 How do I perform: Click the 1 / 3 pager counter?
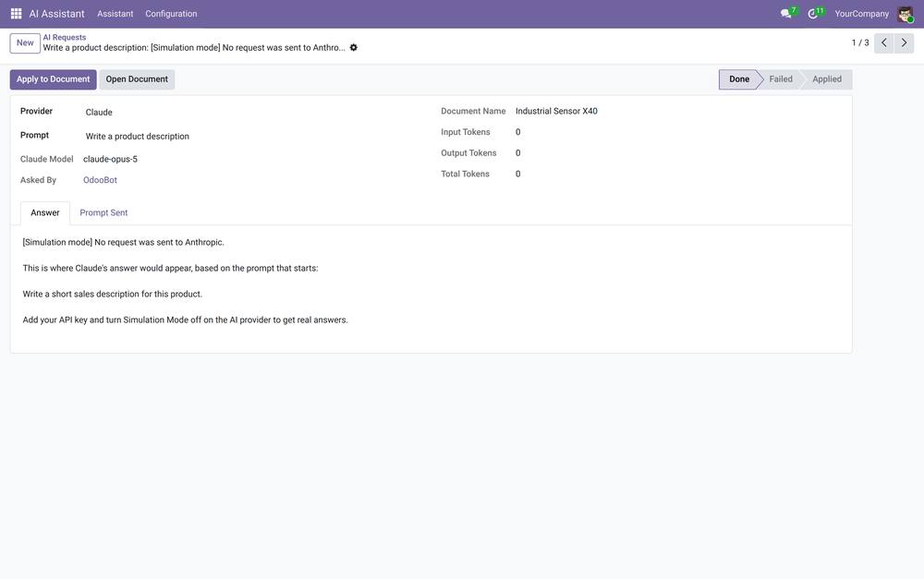(x=859, y=43)
